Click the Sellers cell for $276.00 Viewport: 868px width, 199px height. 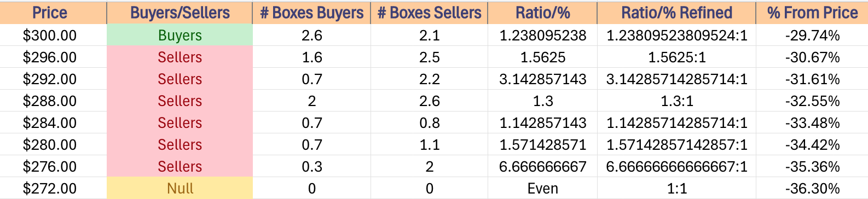click(x=180, y=167)
